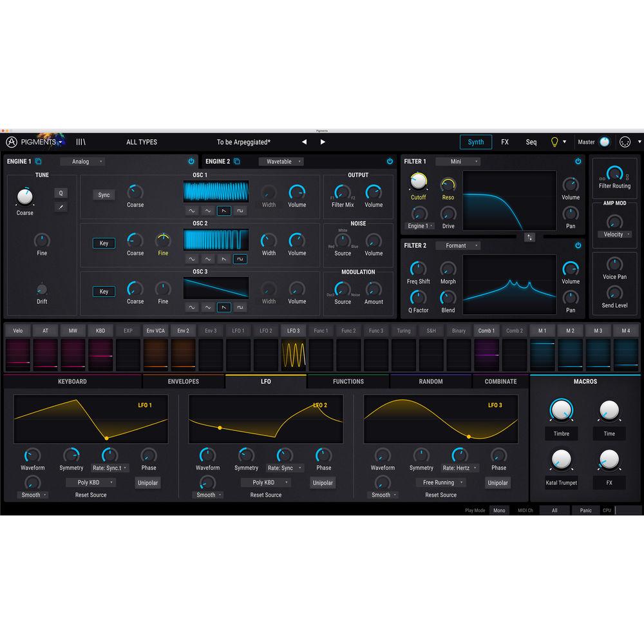Screen dimensions: 644x644
Task: Click the Panic button
Action: (x=585, y=510)
